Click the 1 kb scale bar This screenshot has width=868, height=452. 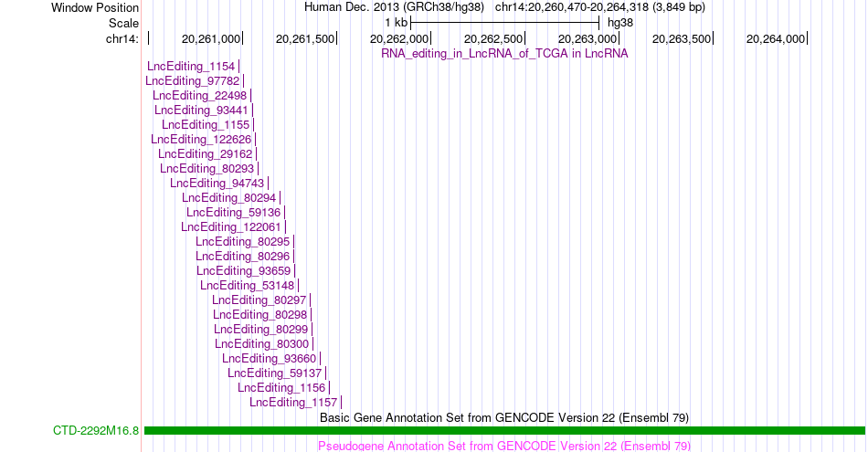(x=504, y=23)
